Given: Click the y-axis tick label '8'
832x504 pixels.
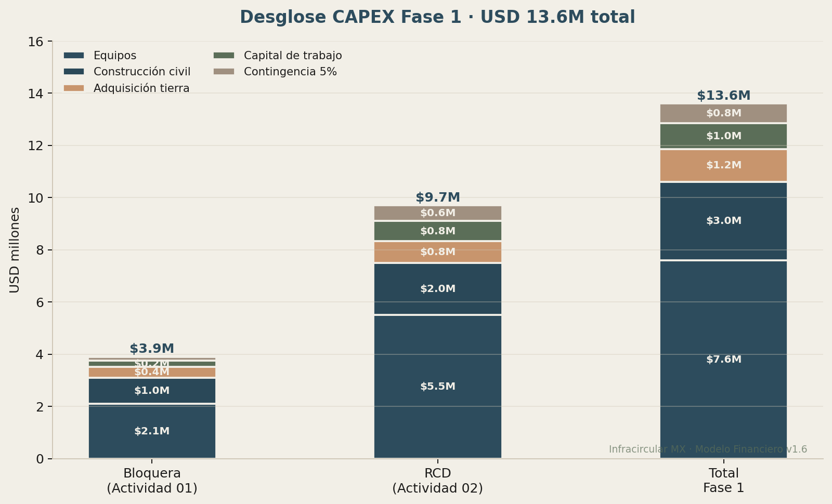Looking at the screenshot, I should (40, 250).
